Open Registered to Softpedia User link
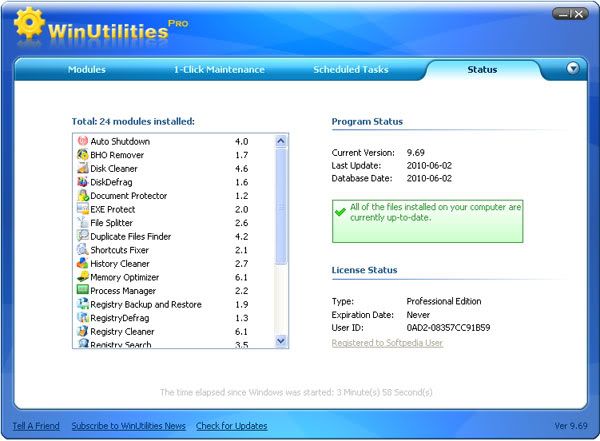 [387, 343]
